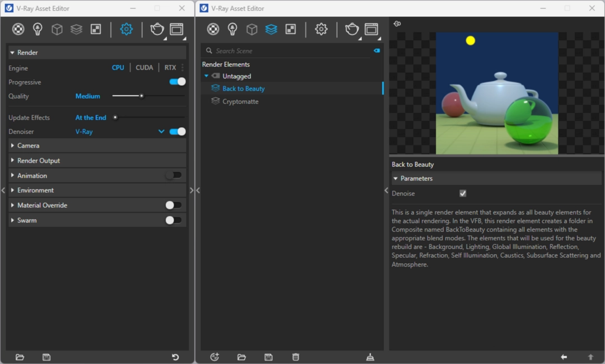The image size is (605, 364).
Task: Select the CUDA engine
Action: 145,67
